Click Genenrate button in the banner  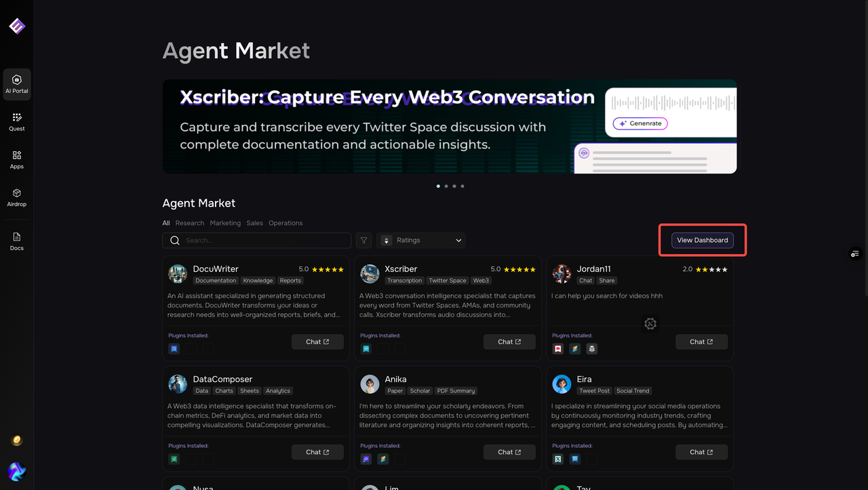[640, 123]
